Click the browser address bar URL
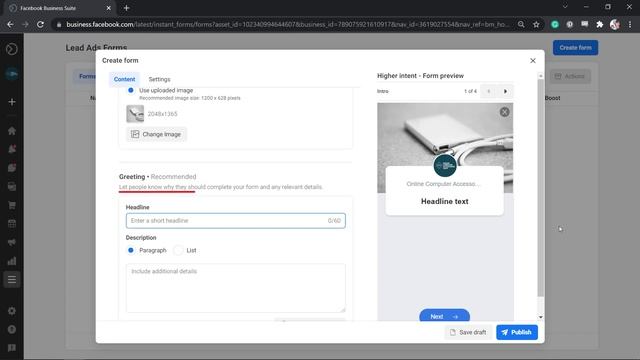Viewport: 640px width, 360px height. tap(288, 24)
